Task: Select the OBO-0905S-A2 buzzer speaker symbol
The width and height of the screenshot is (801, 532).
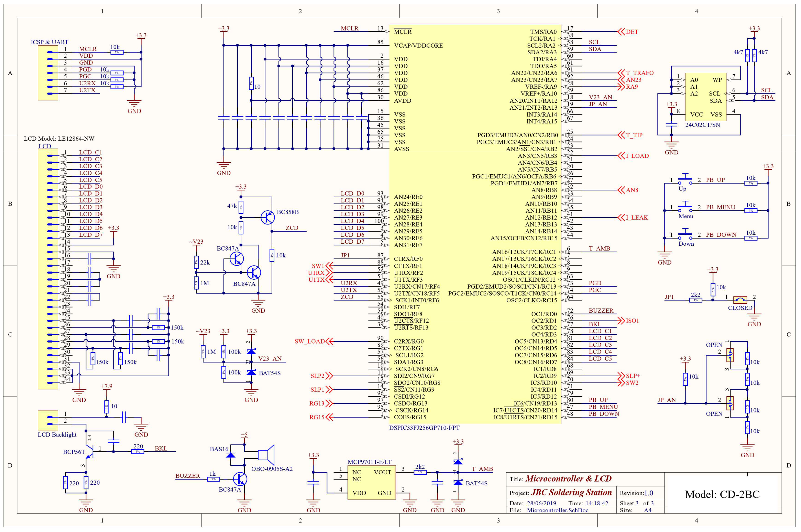Action: point(266,455)
